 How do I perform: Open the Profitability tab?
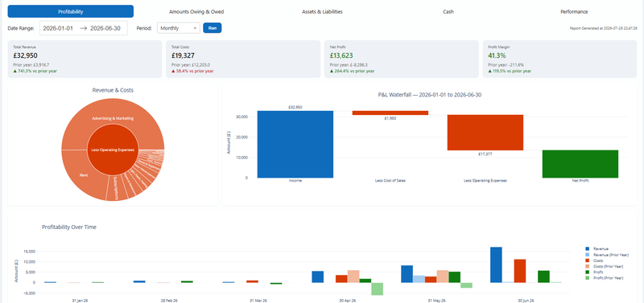[x=71, y=11]
